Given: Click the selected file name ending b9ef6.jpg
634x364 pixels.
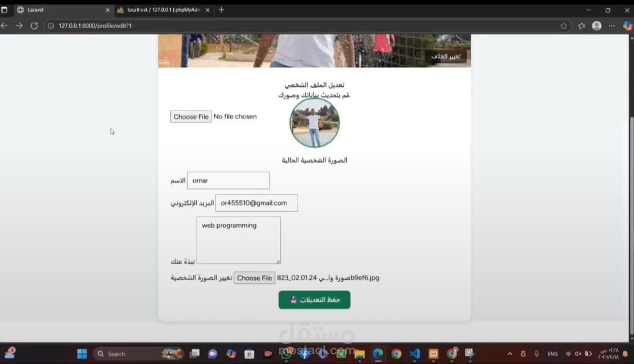Looking at the screenshot, I should [328, 278].
